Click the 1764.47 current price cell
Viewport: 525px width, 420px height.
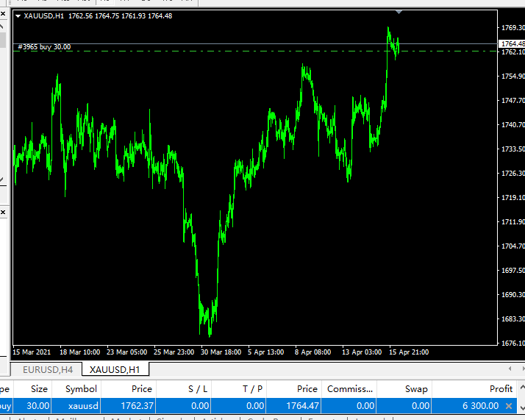pyautogui.click(x=294, y=406)
